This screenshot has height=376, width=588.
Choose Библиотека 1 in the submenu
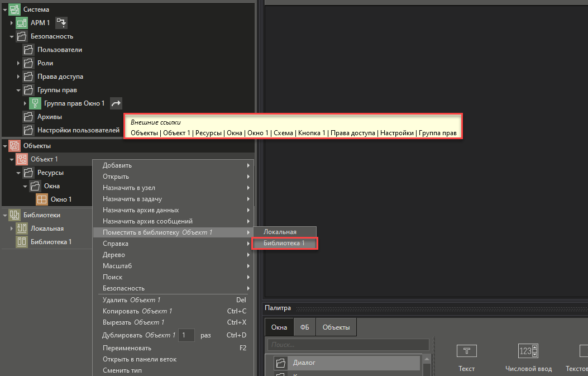tap(285, 243)
